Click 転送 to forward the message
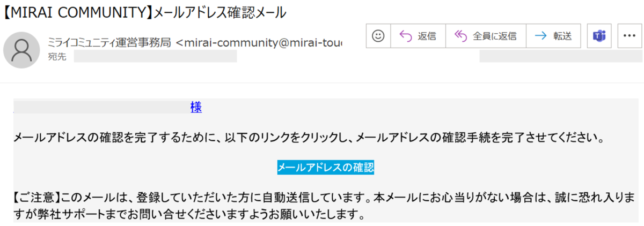Screen dimensions: 644x226 point(562,36)
